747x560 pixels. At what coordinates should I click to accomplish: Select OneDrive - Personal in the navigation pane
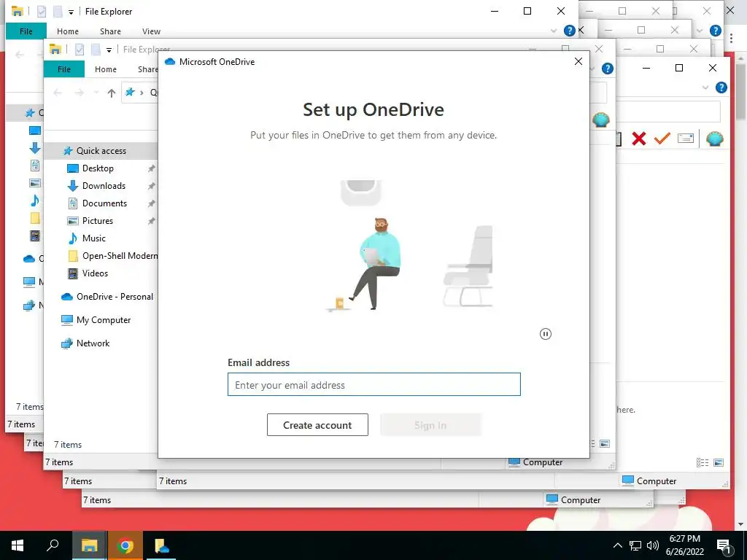click(115, 297)
